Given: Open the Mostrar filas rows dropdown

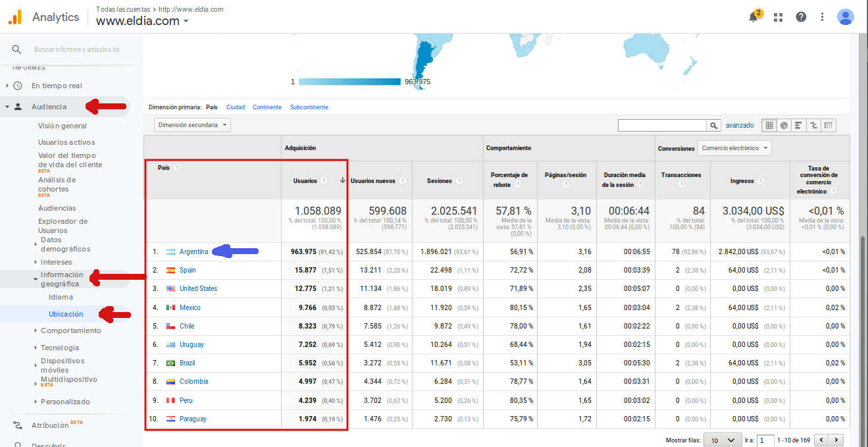Looking at the screenshot, I should (x=723, y=440).
